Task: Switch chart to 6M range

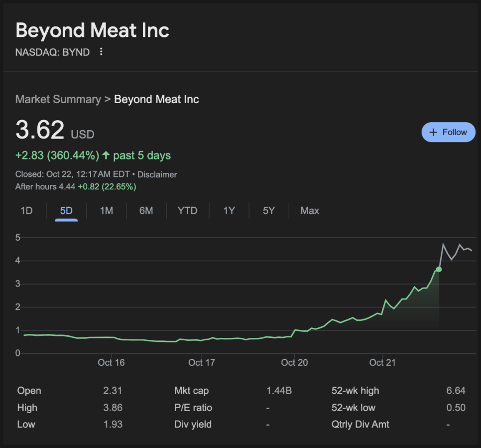Action: click(146, 211)
